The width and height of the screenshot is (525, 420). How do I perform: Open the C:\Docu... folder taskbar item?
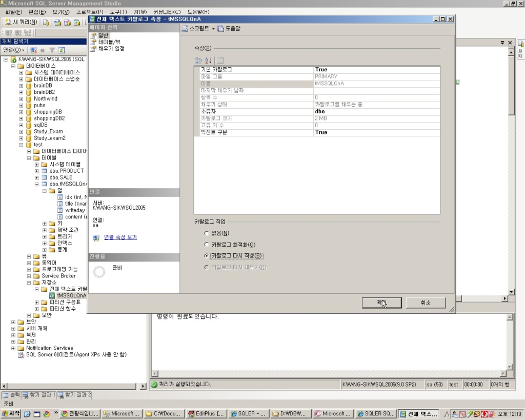(x=164, y=414)
